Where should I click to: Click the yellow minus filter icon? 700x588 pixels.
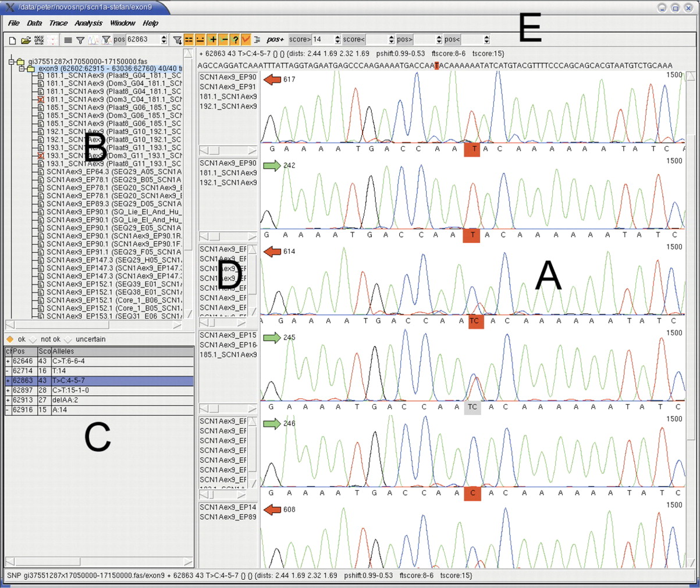tap(224, 40)
